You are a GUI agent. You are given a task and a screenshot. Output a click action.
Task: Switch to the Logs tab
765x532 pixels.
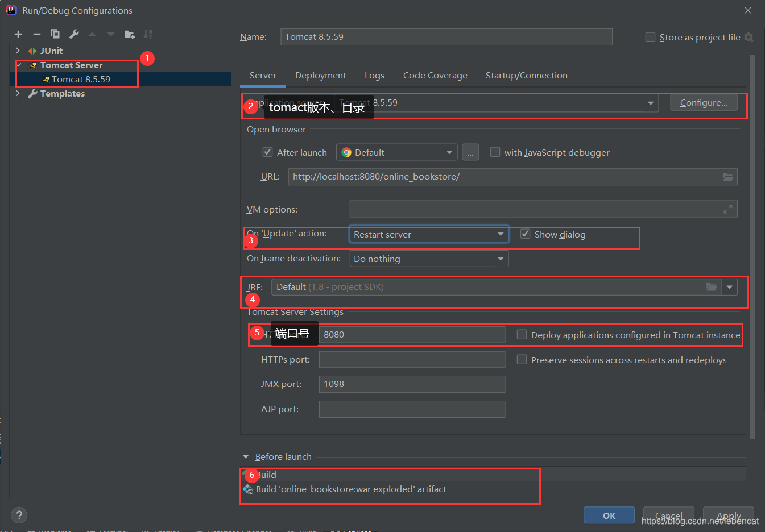point(374,75)
